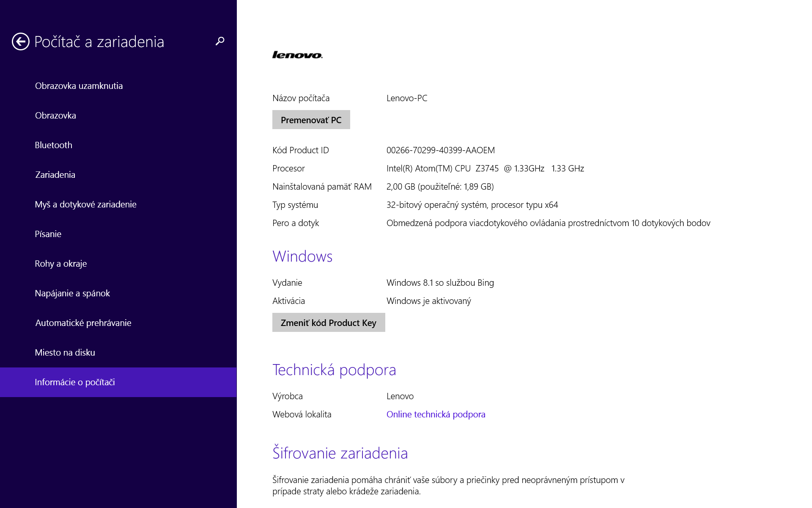Click Nainštalovaná pamäť RAM label
The width and height of the screenshot is (812, 508).
[x=322, y=187]
